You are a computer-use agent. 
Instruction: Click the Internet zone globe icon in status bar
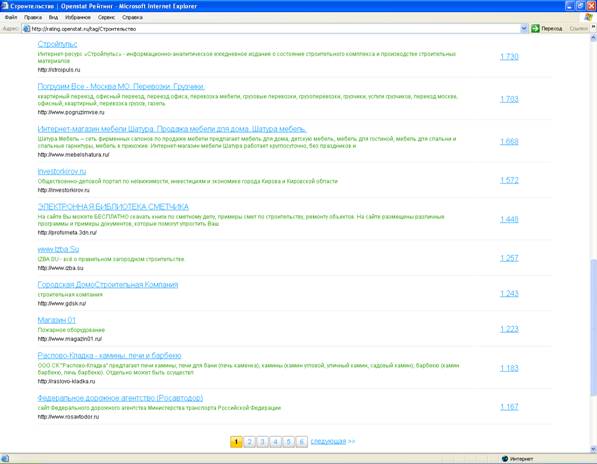[505, 459]
